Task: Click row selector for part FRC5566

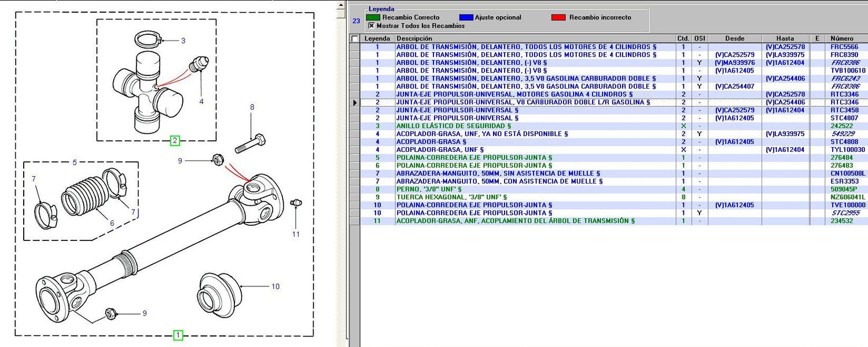Action: [x=354, y=47]
